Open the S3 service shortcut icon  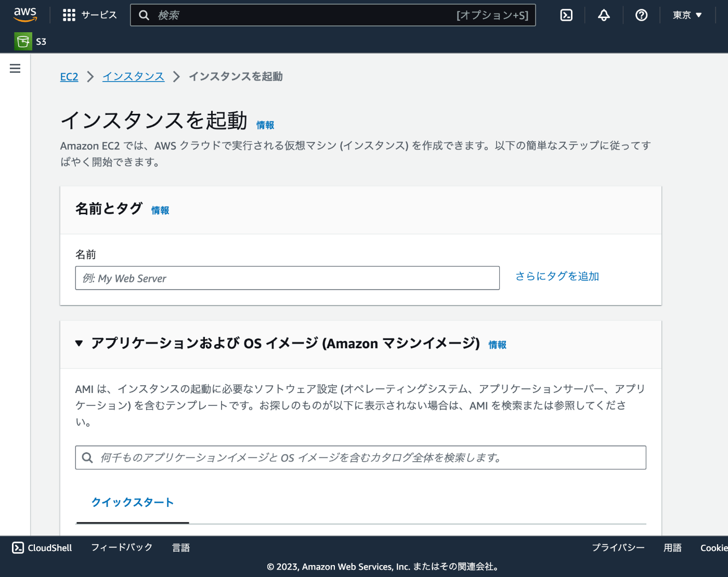pyautogui.click(x=23, y=42)
